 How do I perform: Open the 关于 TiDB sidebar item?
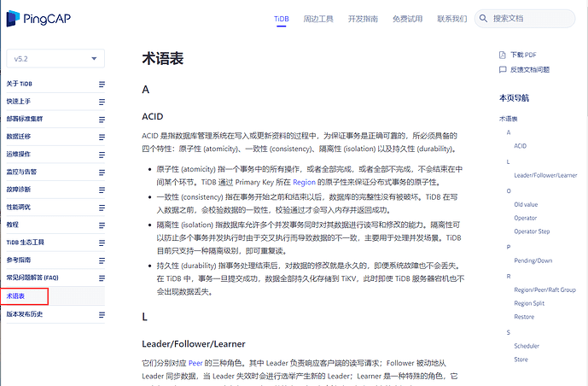[x=19, y=84]
